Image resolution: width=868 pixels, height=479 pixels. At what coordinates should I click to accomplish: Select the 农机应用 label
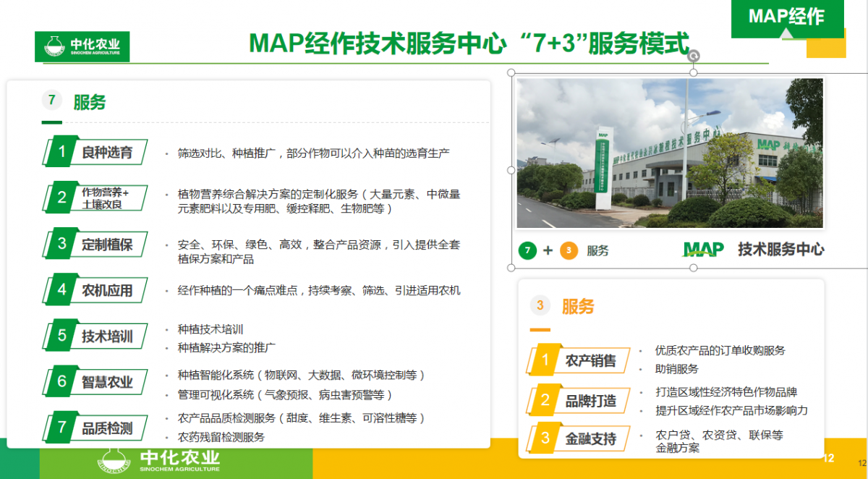point(107,291)
